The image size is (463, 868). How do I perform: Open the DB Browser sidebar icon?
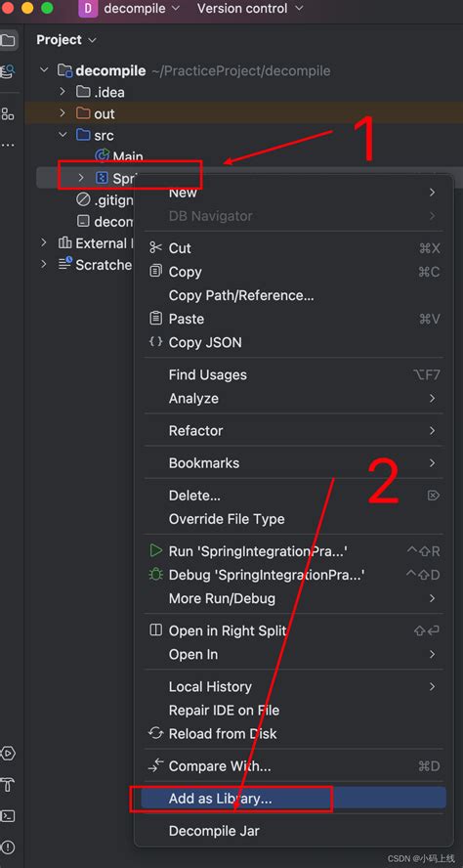[x=8, y=71]
